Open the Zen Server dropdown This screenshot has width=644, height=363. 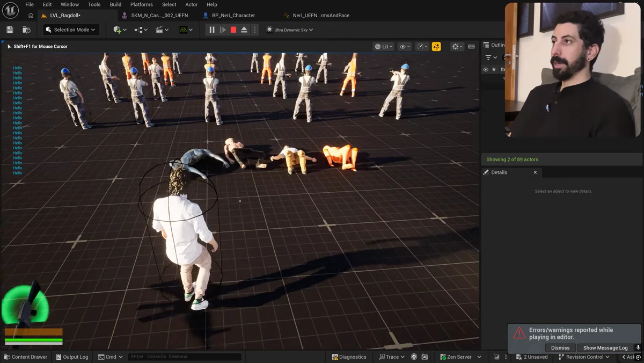tap(460, 357)
